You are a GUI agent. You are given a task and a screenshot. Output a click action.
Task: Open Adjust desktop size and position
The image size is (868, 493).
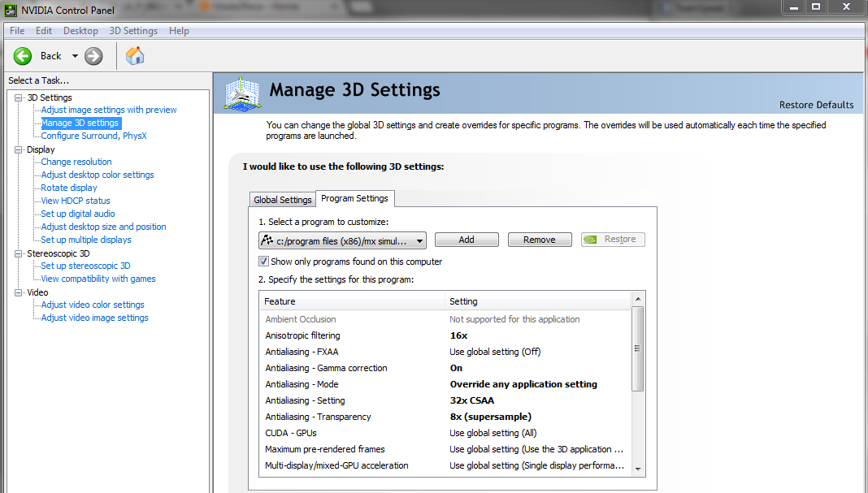[103, 227]
